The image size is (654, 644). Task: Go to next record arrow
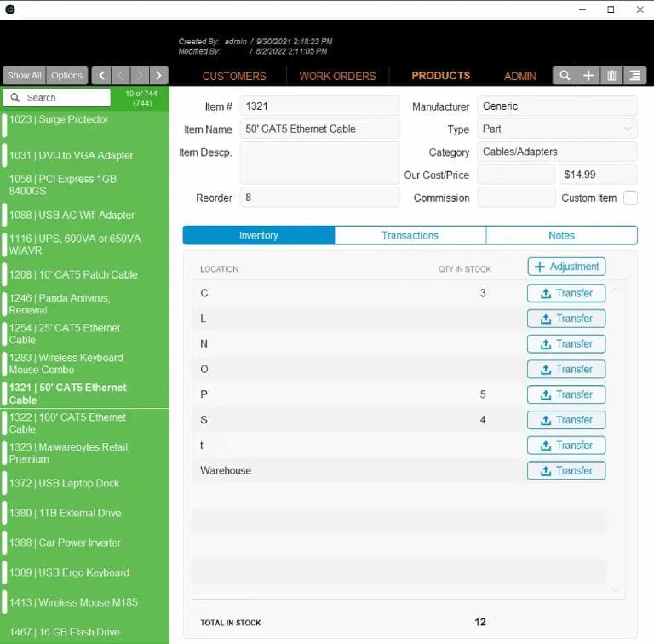[140, 76]
